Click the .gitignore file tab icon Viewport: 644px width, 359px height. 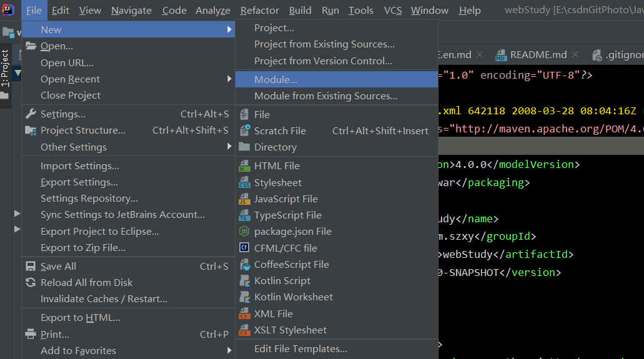click(597, 55)
